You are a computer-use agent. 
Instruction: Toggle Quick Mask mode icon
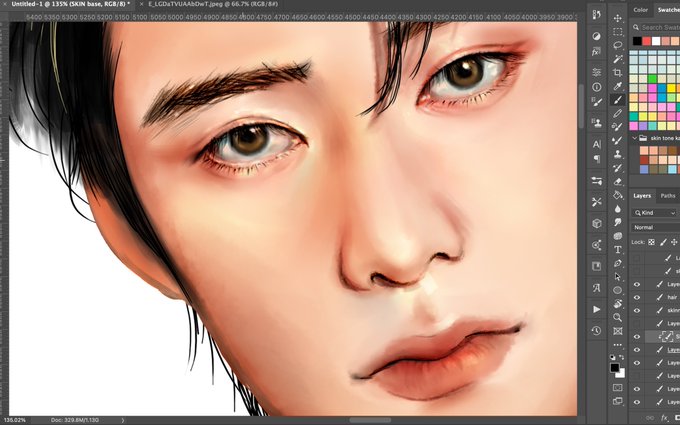[618, 387]
